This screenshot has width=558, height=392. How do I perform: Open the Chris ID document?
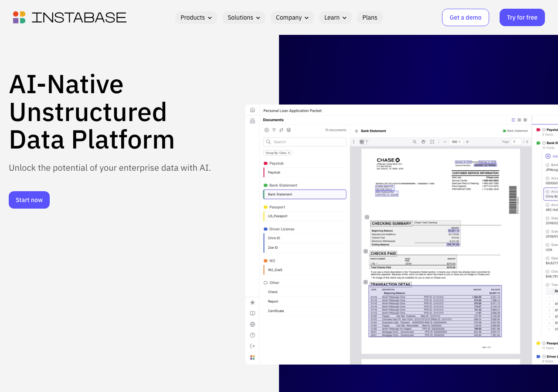[305, 238]
